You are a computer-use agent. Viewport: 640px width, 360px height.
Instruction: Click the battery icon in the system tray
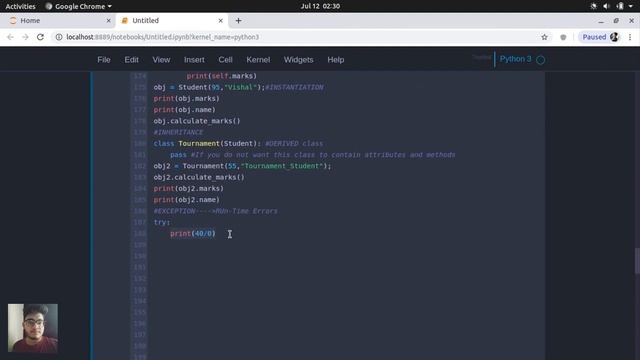coord(620,6)
